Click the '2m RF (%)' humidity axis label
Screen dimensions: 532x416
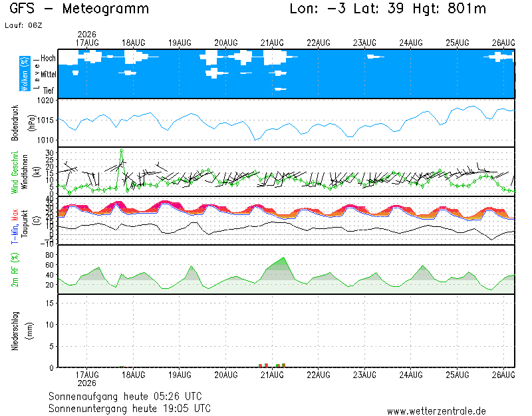click(15, 270)
